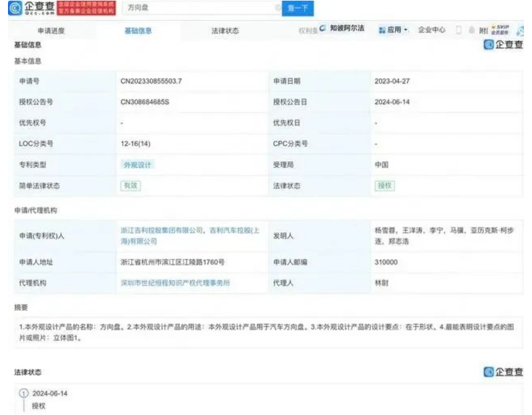532x415 pixels.
Task: Click the 授权 legal status tag
Action: [x=385, y=186]
